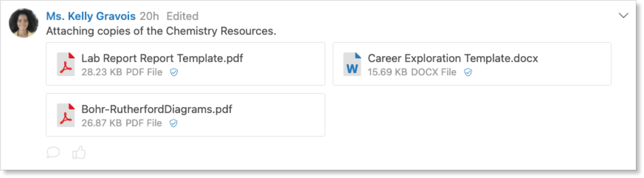Click the Word icon for Career Exploration Template

tap(352, 64)
